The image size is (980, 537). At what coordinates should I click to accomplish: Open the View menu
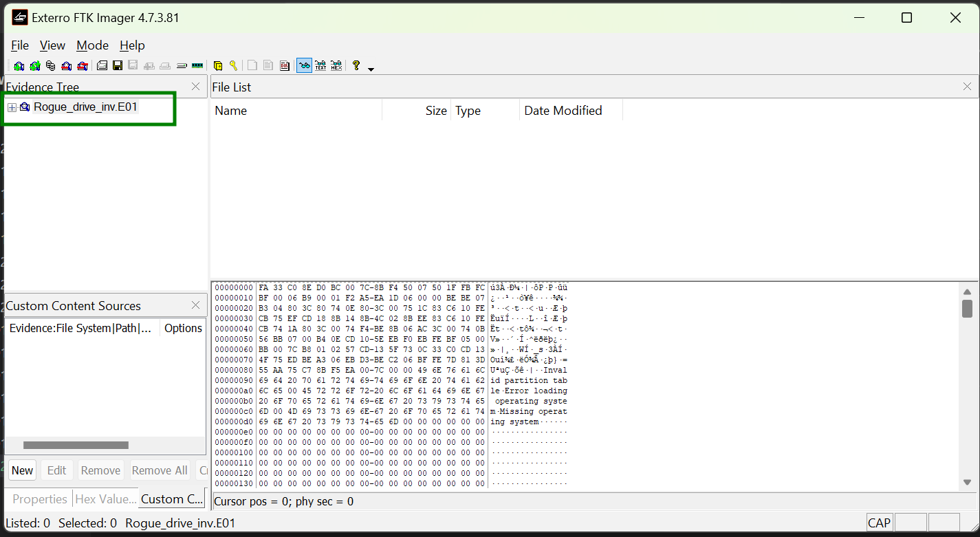point(52,45)
